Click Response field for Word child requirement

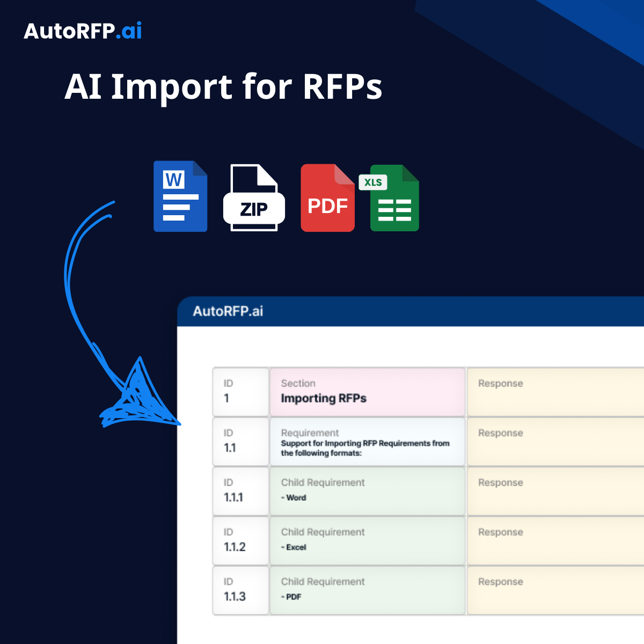coord(555,491)
